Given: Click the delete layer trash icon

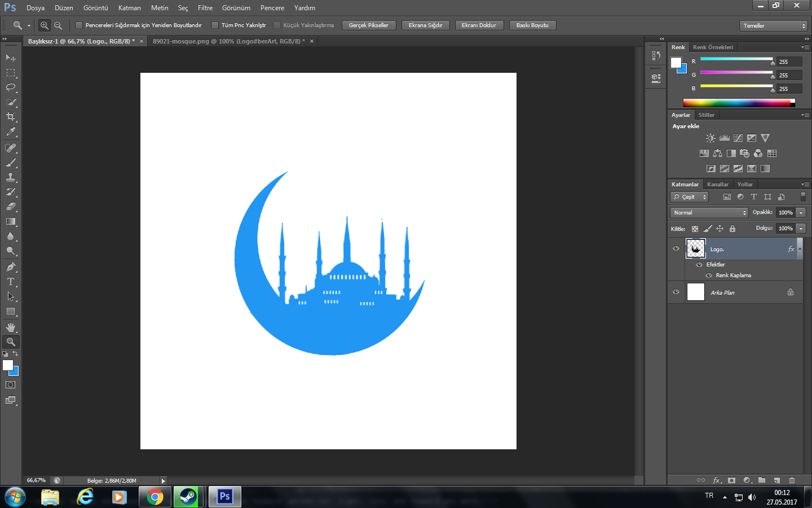Looking at the screenshot, I should pyautogui.click(x=792, y=480).
